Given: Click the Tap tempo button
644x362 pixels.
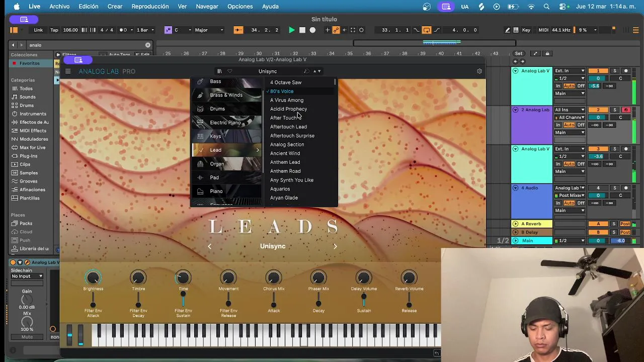Looking at the screenshot, I should (x=54, y=30).
